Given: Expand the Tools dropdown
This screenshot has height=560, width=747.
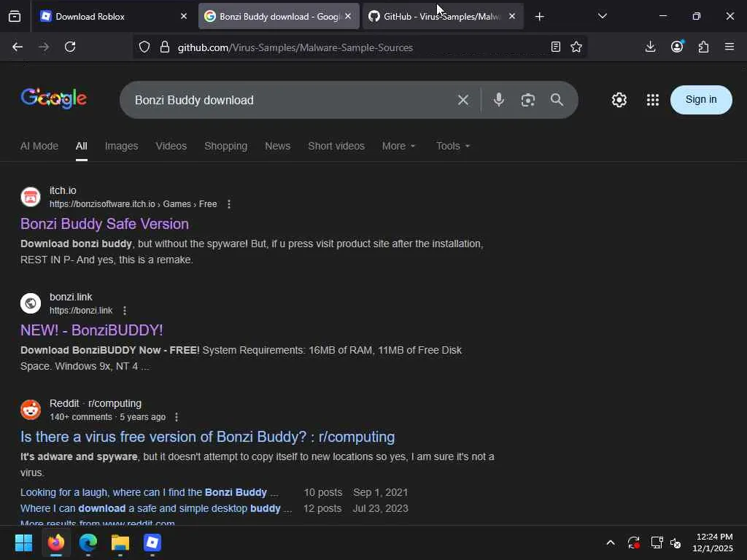Looking at the screenshot, I should pyautogui.click(x=453, y=146).
